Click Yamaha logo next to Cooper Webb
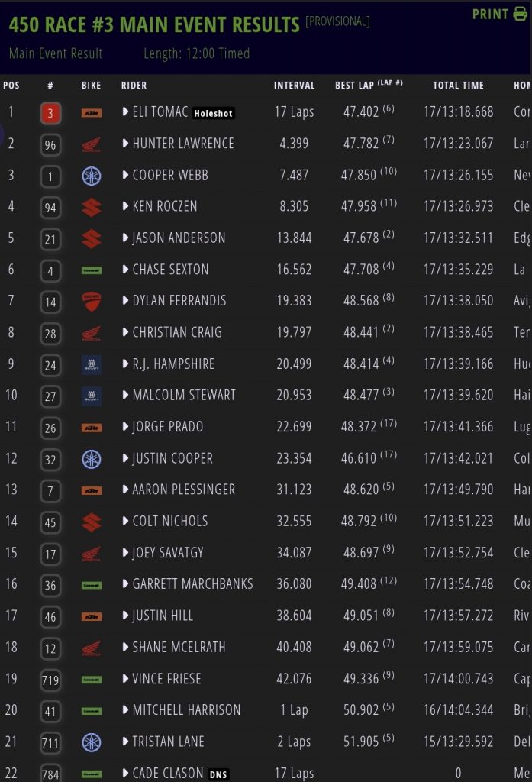The width and height of the screenshot is (532, 782). (91, 176)
